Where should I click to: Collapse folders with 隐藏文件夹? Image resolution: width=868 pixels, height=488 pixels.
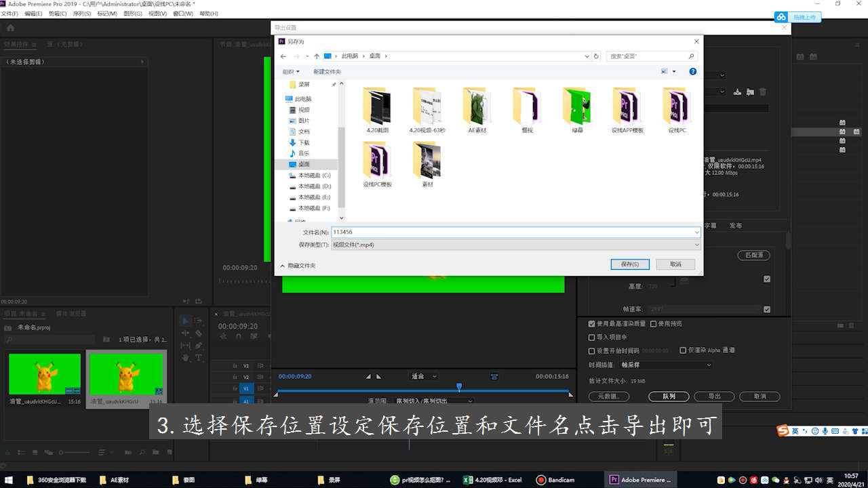click(298, 266)
